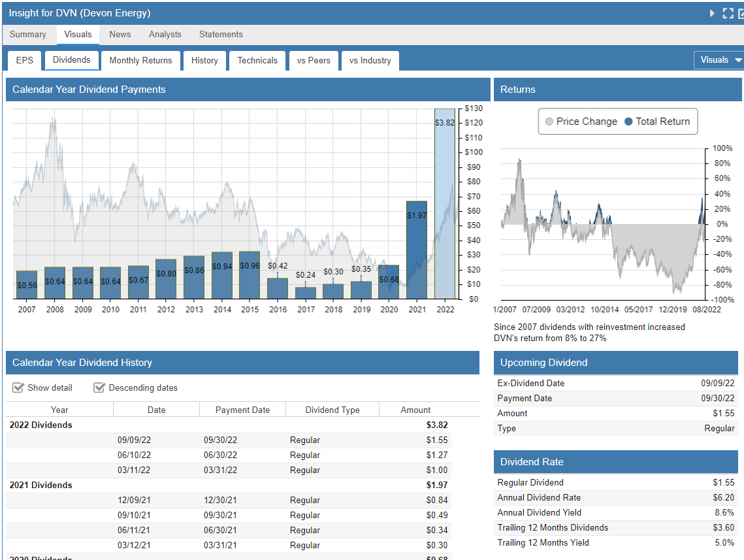
Task: Click the 12/30/21 payment date cell
Action: coord(221,500)
